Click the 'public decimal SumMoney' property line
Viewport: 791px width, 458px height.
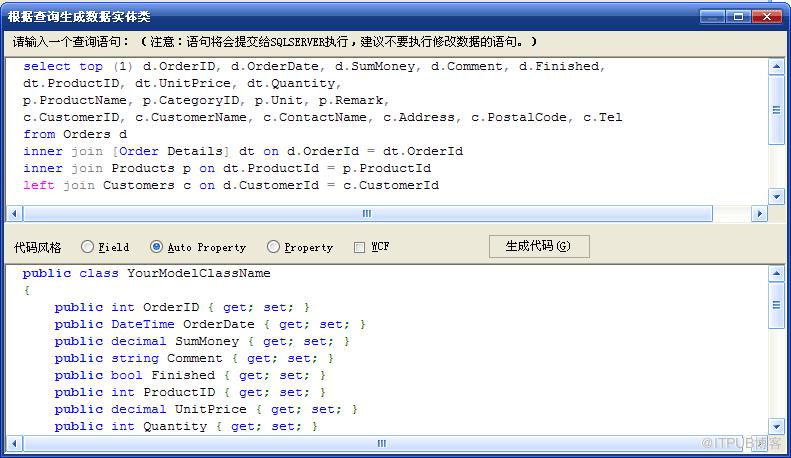[202, 341]
